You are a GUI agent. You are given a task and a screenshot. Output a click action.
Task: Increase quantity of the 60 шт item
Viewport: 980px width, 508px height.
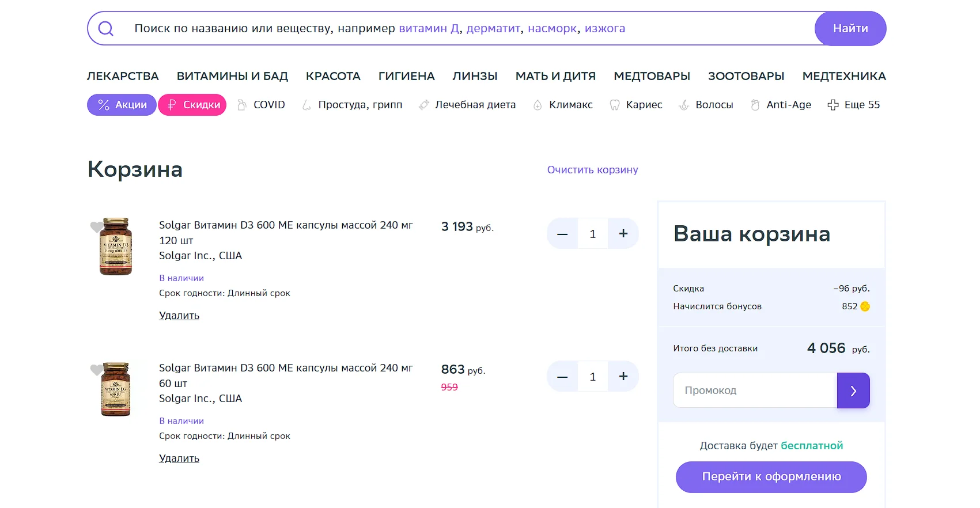623,377
